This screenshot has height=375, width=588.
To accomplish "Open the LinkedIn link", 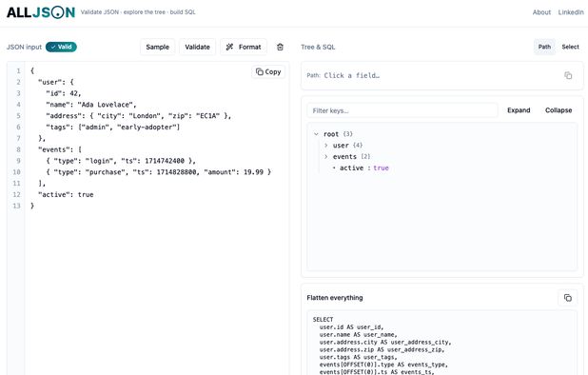I will [x=571, y=12].
